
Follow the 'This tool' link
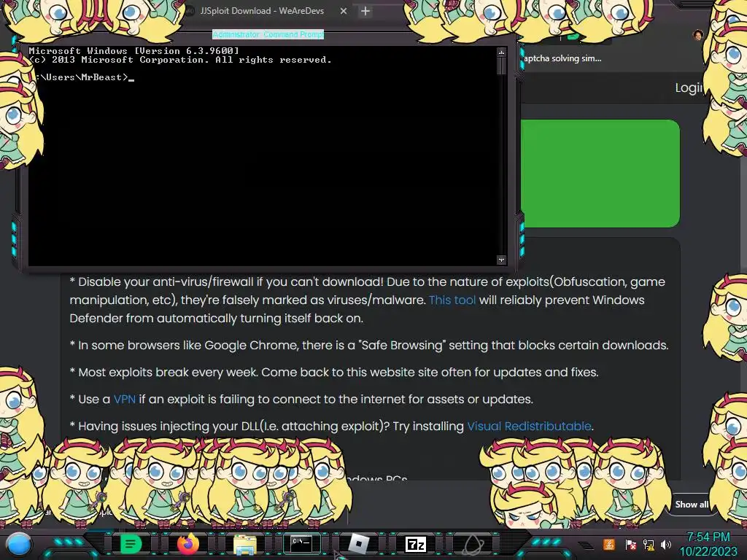point(452,300)
